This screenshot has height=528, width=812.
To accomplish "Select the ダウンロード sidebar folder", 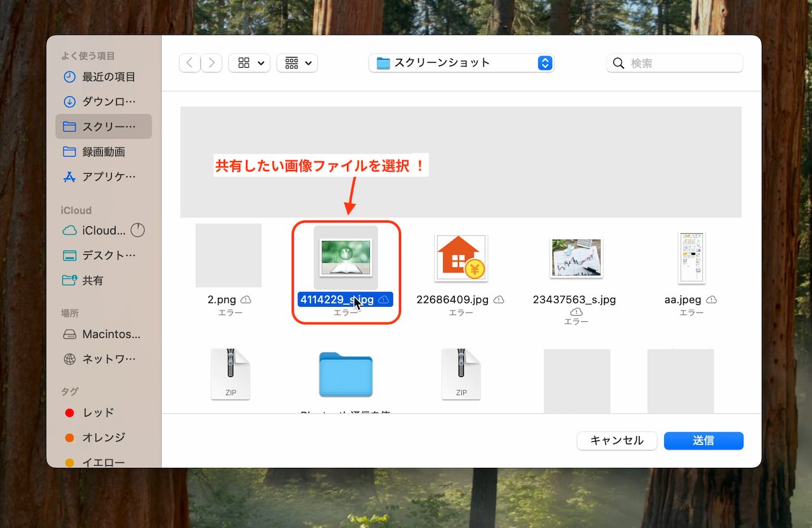I will click(x=103, y=101).
